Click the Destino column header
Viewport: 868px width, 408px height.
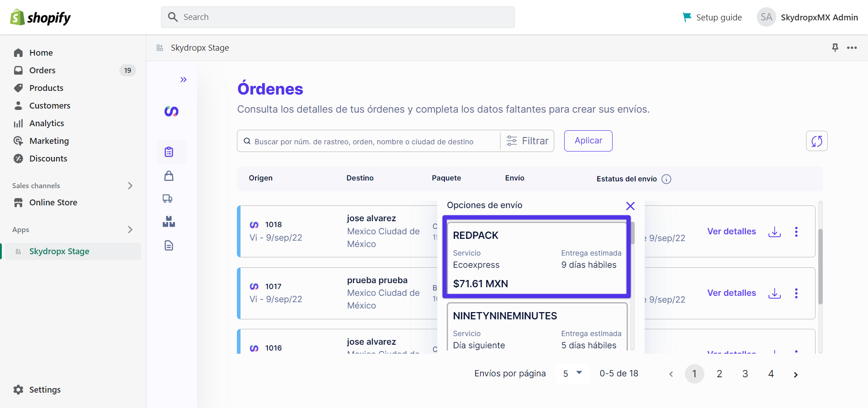click(360, 178)
